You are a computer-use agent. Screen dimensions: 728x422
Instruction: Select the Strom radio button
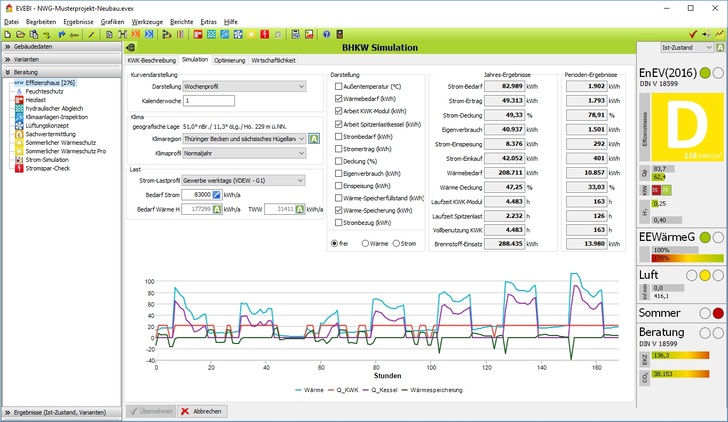(396, 243)
